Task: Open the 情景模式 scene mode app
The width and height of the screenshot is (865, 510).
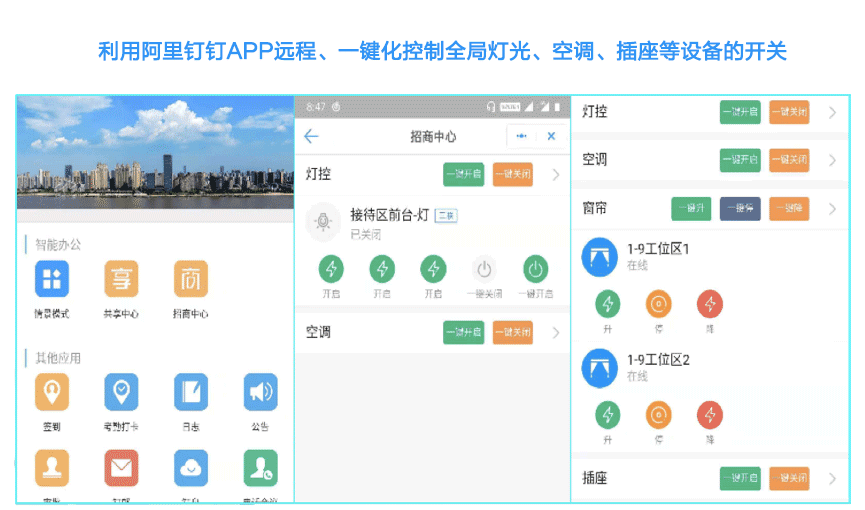Action: 52,279
